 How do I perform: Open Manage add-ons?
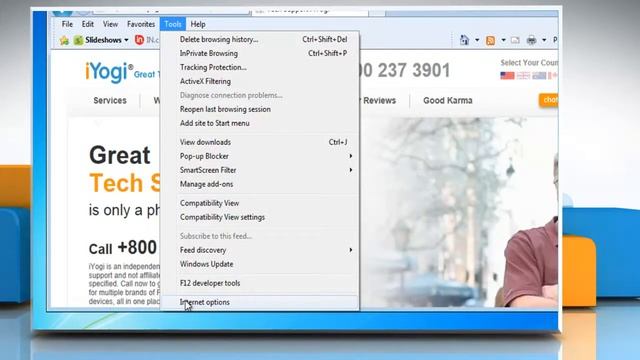coord(260,184)
